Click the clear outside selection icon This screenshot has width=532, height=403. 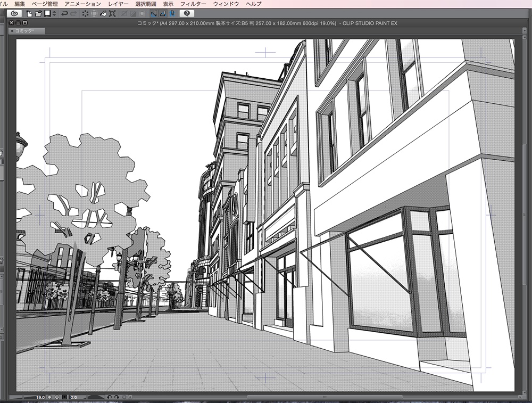[94, 14]
